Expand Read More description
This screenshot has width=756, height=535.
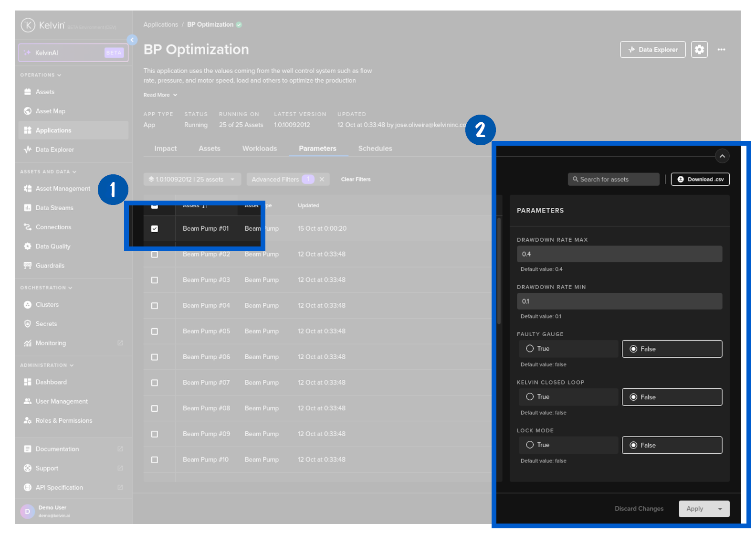pos(160,95)
